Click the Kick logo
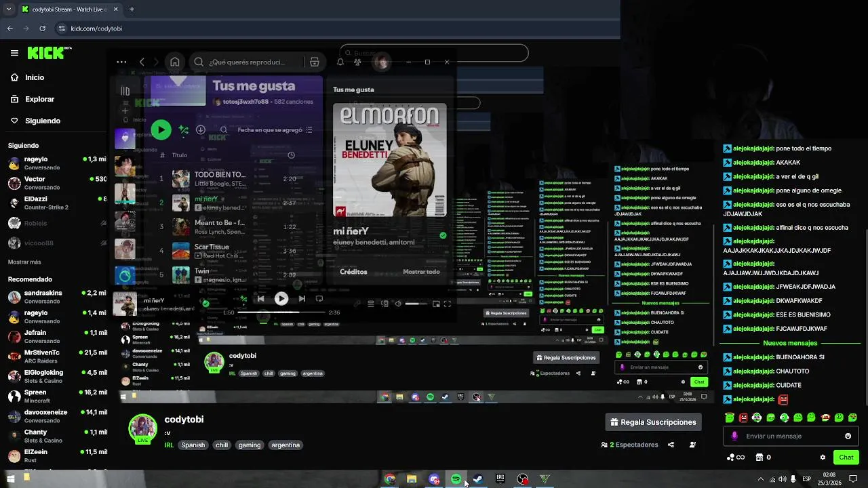 point(45,53)
